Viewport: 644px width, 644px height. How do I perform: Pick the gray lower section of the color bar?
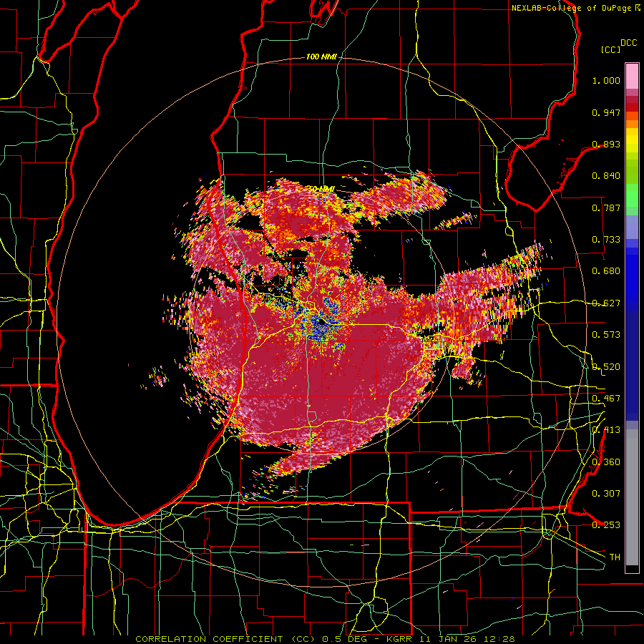click(632, 497)
